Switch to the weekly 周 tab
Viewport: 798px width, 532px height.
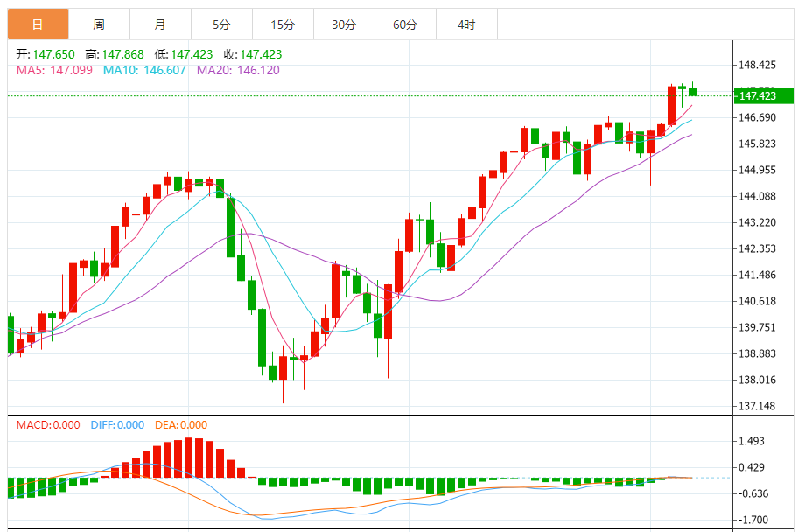point(99,24)
